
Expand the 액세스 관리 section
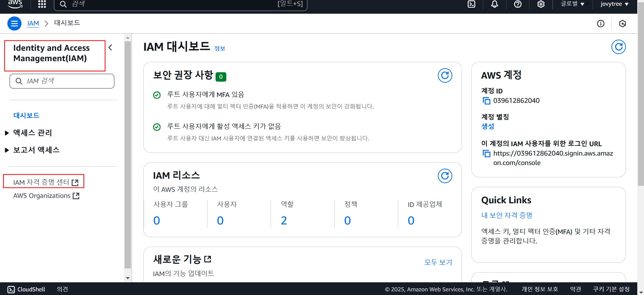tap(7, 133)
